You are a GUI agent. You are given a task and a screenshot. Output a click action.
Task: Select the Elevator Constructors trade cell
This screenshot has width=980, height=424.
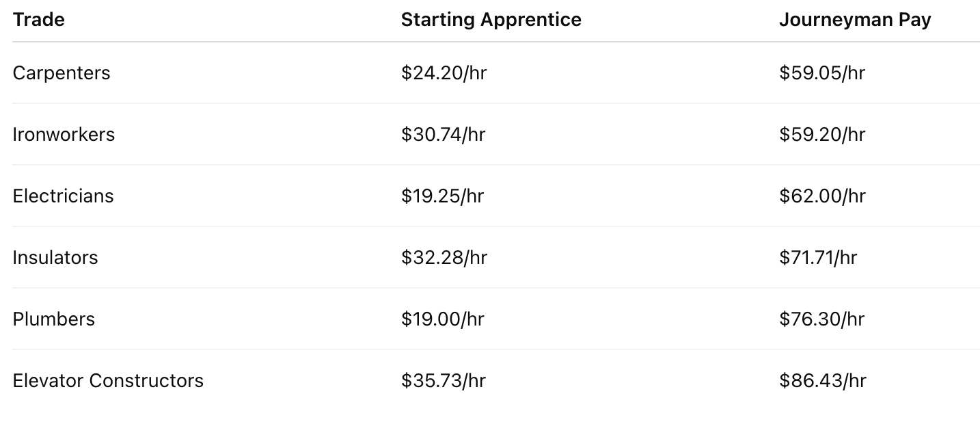click(108, 381)
